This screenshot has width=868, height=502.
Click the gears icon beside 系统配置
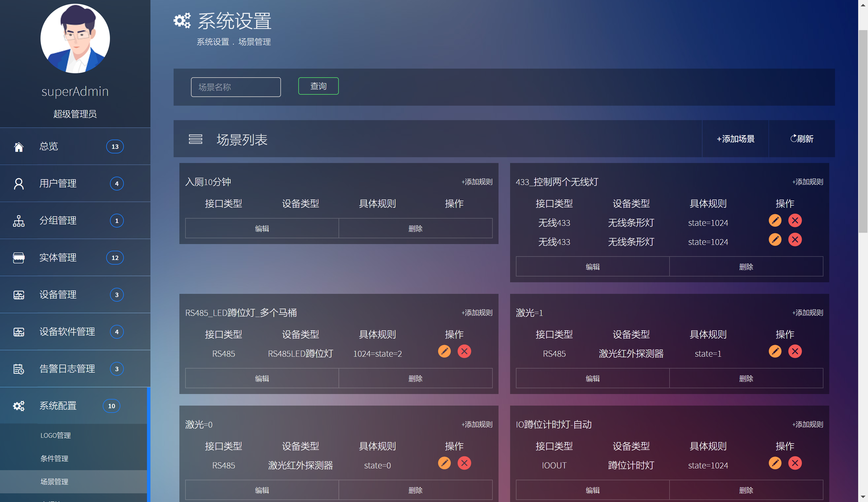(19, 406)
